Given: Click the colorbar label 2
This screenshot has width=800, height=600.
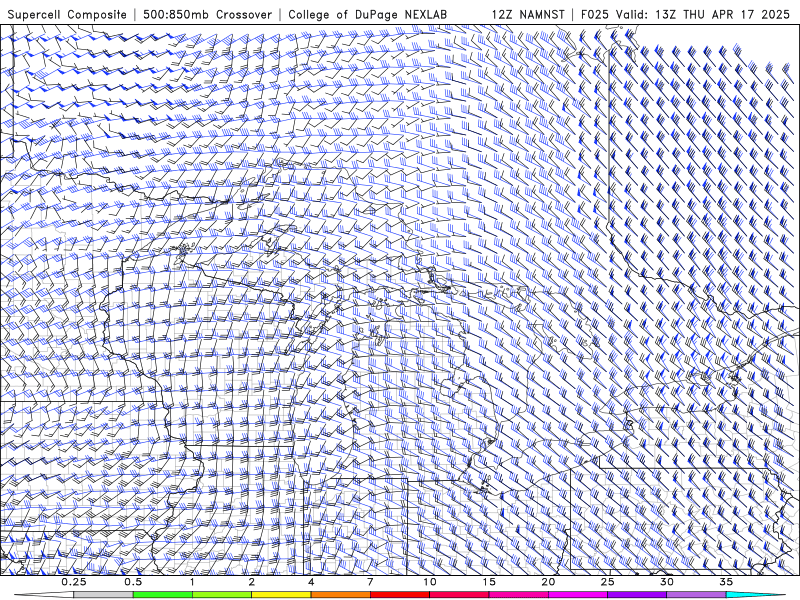Looking at the screenshot, I should 252,582.
